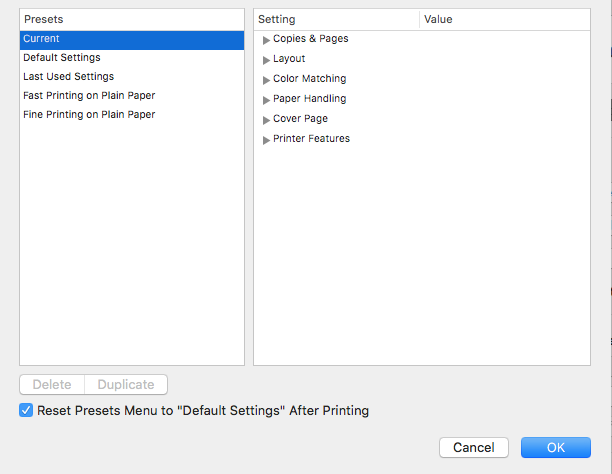612x474 pixels.
Task: Choose the Last Used Settings preset
Action: click(68, 77)
